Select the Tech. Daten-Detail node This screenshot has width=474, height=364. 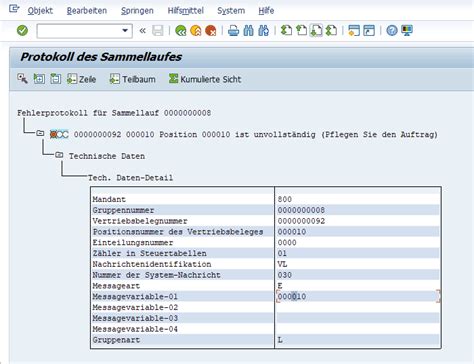pyautogui.click(x=130, y=178)
